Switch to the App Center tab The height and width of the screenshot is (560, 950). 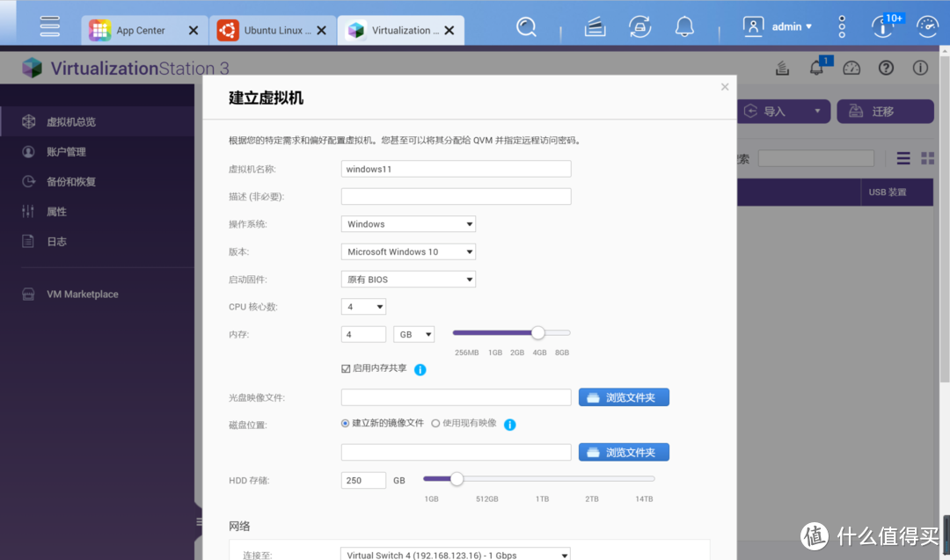click(x=143, y=30)
